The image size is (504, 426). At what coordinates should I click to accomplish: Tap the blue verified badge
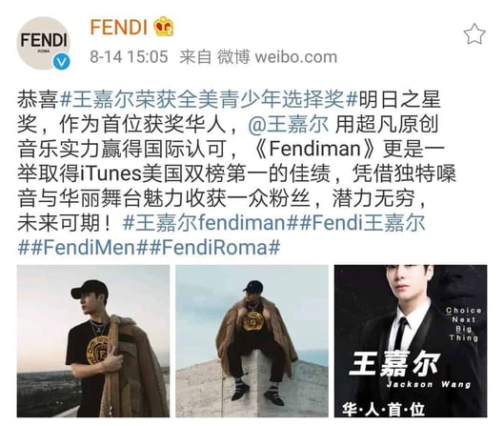click(x=61, y=62)
